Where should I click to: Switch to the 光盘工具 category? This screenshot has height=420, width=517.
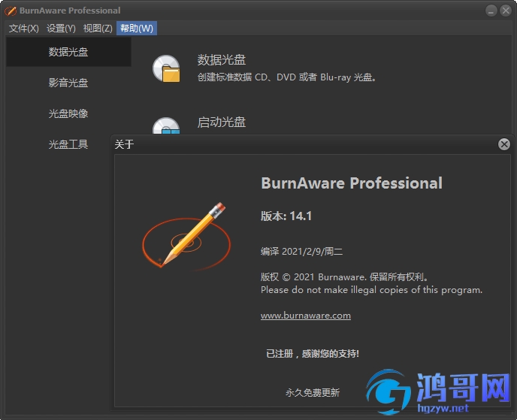[x=68, y=144]
